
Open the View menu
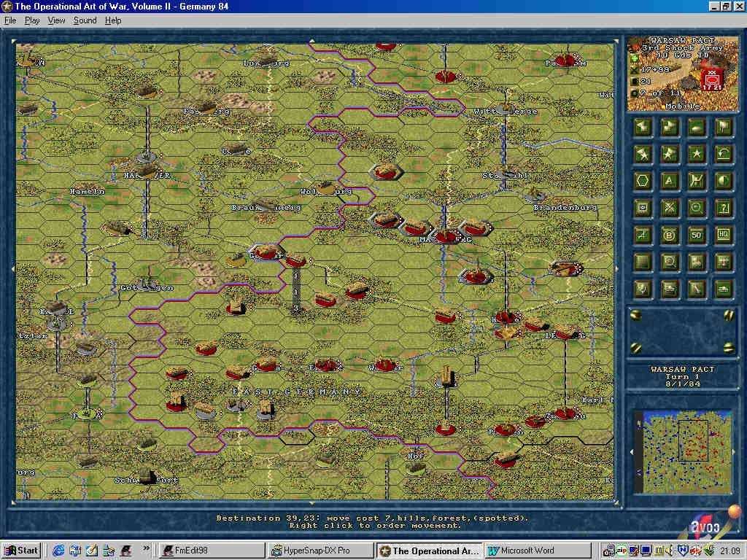(x=56, y=20)
